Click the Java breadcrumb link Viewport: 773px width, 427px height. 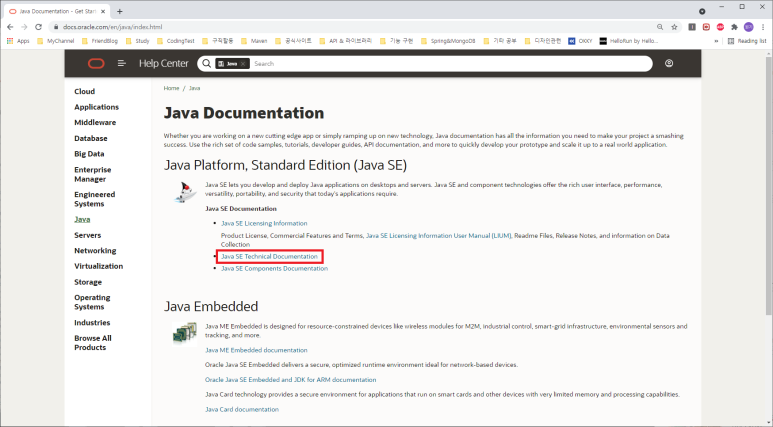194,88
